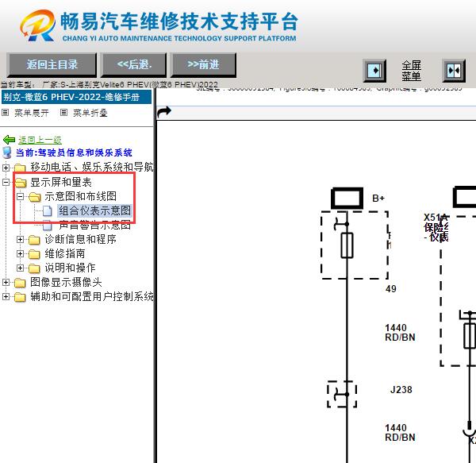
Task: Select the 诊断信息和程序 folder
Action: click(x=80, y=239)
